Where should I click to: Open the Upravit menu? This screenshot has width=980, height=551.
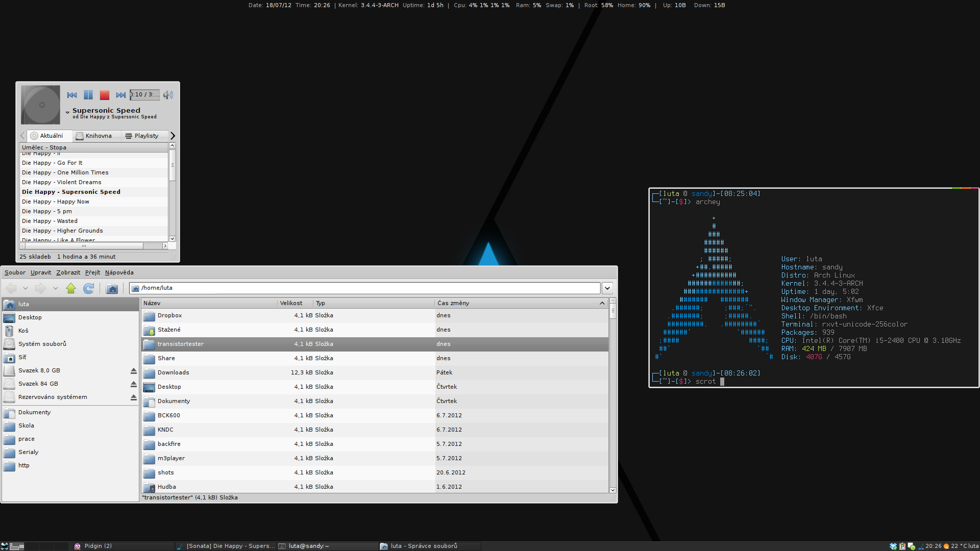point(41,272)
